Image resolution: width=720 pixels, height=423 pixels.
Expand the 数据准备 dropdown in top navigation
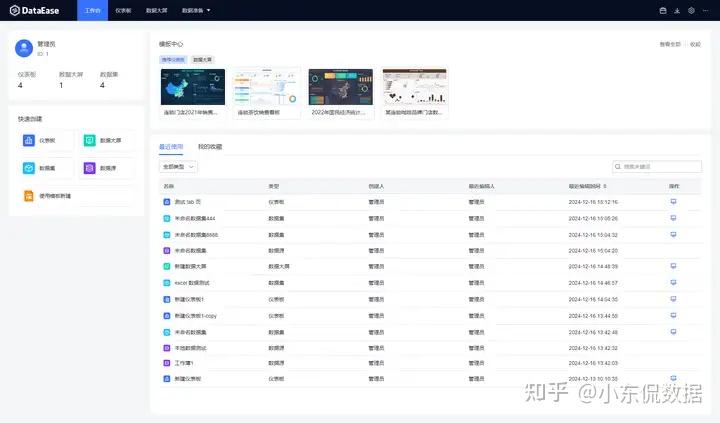coord(196,10)
